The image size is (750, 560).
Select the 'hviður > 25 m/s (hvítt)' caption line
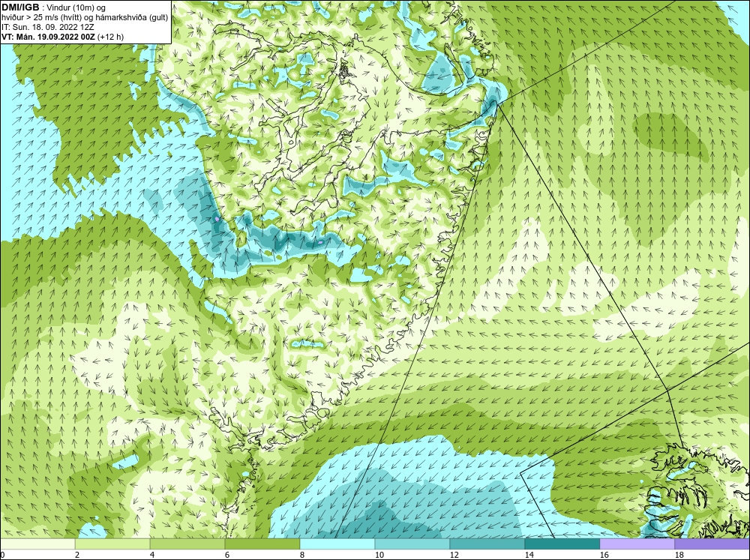(85, 17)
